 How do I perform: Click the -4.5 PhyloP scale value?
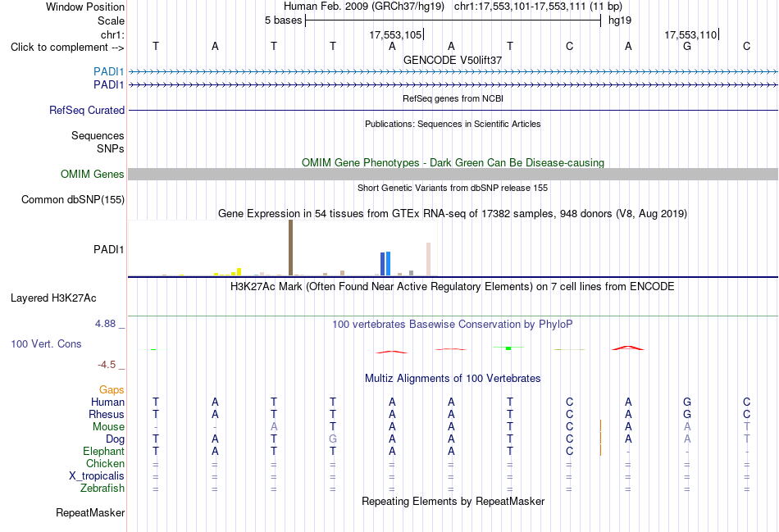pyautogui.click(x=107, y=365)
